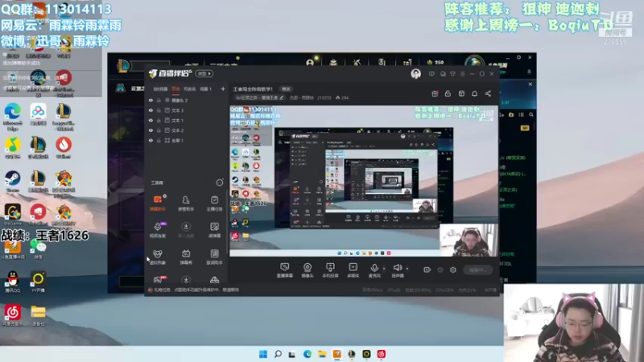Image resolution: width=644 pixels, height=362 pixels.
Task: Add a new scene with the plus button
Action: coord(223,88)
